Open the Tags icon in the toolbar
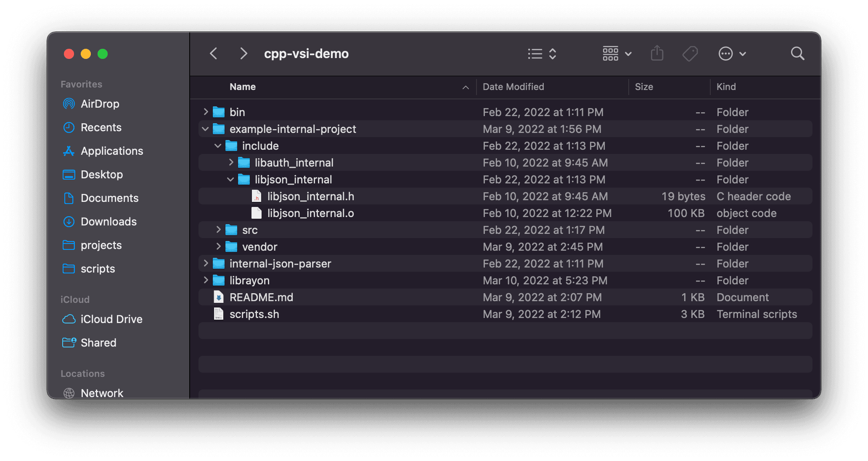The width and height of the screenshot is (868, 461). (690, 53)
